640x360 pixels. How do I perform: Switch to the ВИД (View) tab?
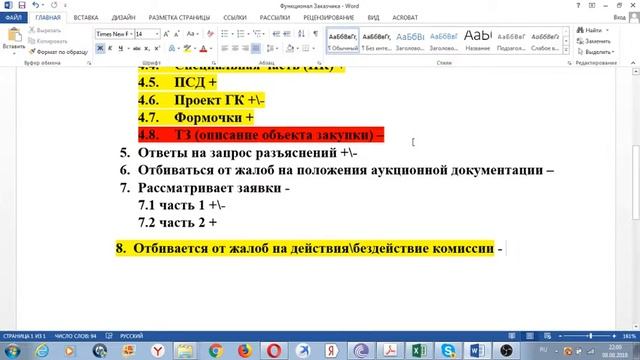[x=373, y=18]
